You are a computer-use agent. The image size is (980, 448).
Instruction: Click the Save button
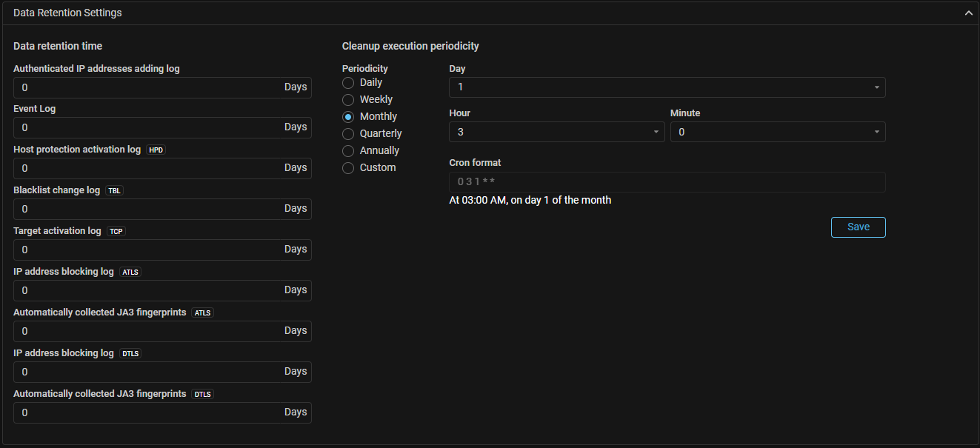click(x=858, y=227)
